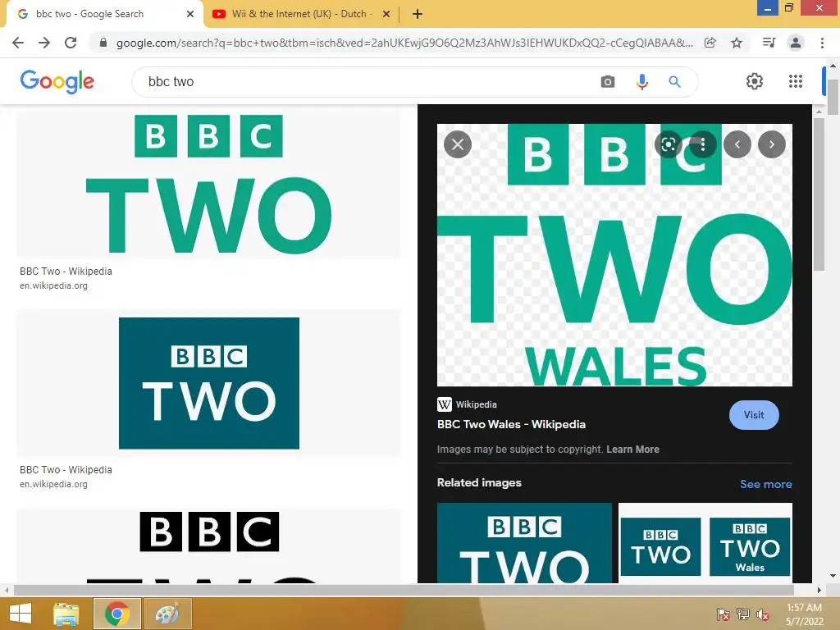Open File Explorer from taskbar
This screenshot has height=630, width=840.
pos(66,614)
